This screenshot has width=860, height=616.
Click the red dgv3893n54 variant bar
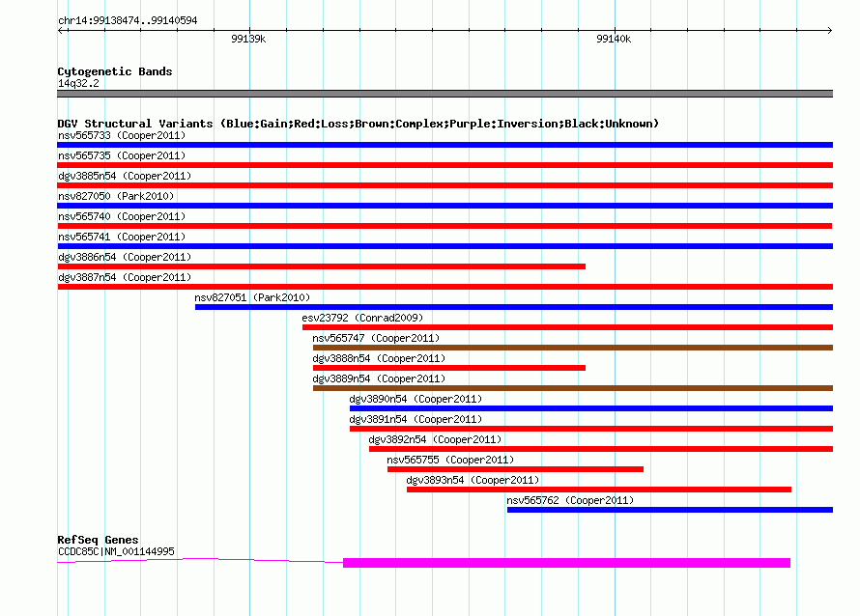(x=599, y=490)
